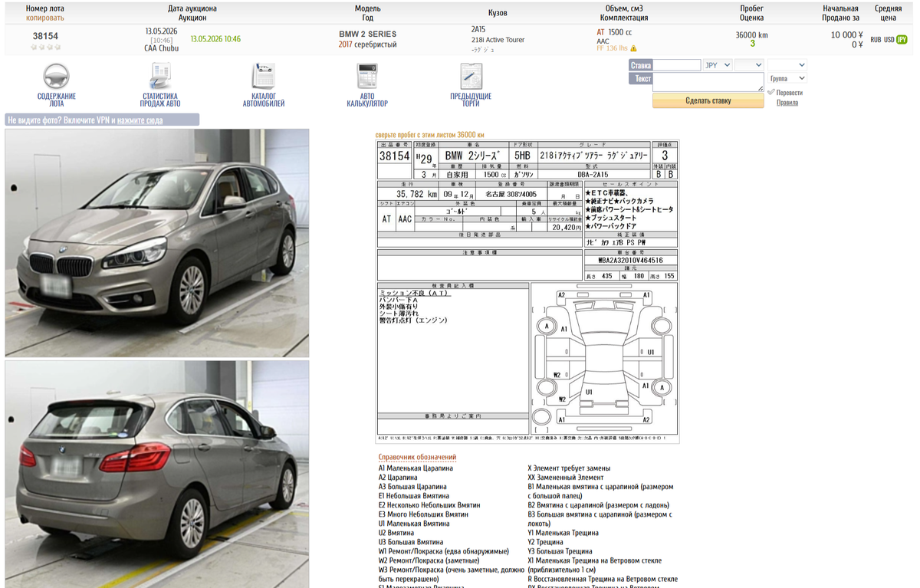This screenshot has width=920, height=588.
Task: Open the front view car photo
Action: pyautogui.click(x=157, y=242)
